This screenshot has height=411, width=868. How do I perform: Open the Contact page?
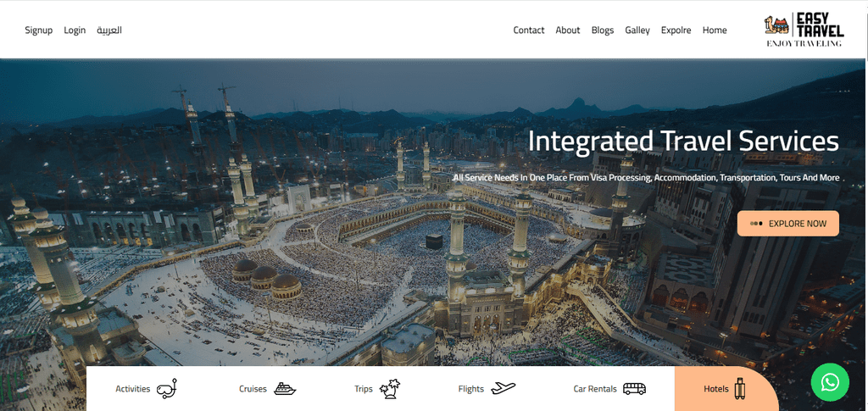pos(529,31)
